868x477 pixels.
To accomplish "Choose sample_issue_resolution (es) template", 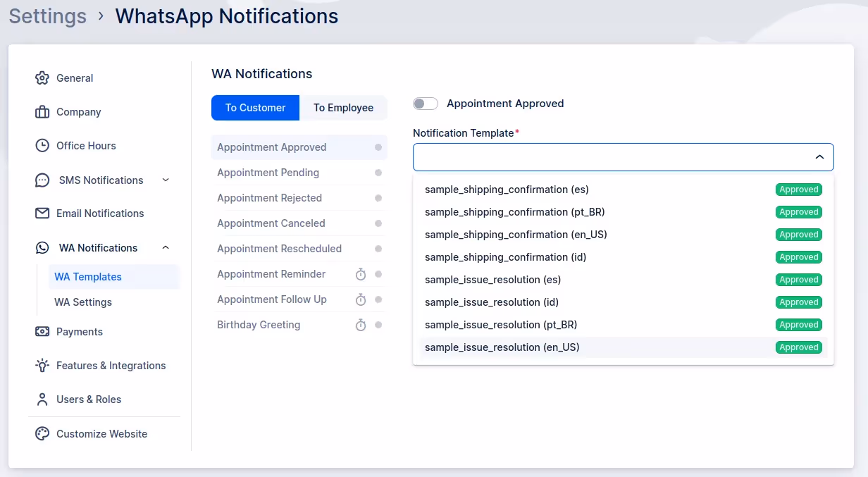I will pyautogui.click(x=623, y=280).
